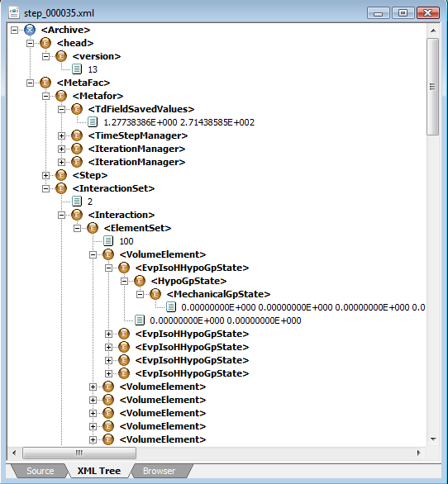The height and width of the screenshot is (484, 448).
Task: Select the <version> tree label
Action: (x=97, y=56)
